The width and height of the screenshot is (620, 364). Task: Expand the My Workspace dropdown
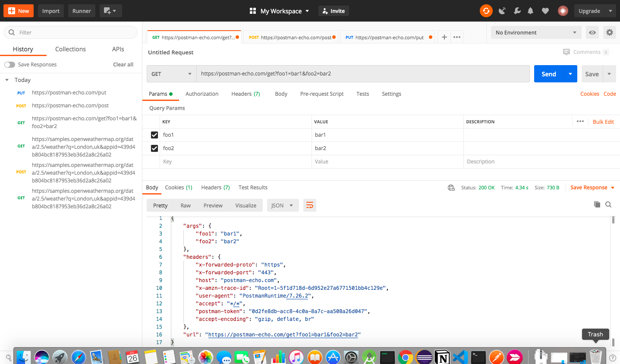[x=285, y=11]
